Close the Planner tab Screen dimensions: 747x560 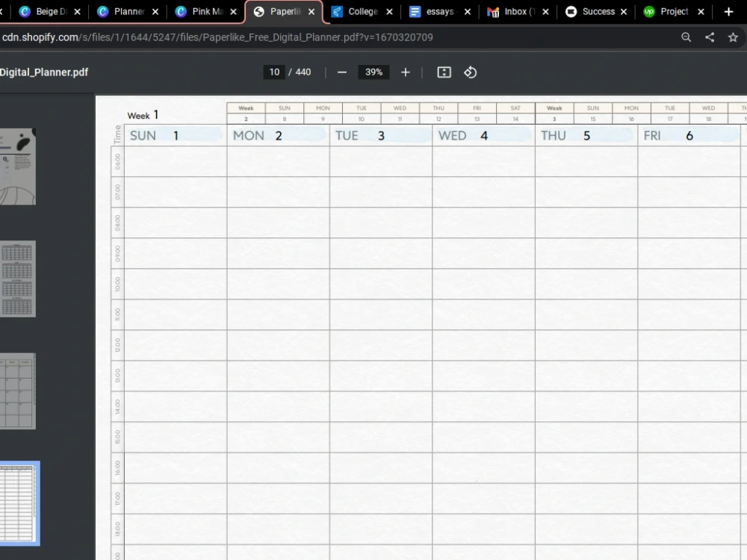point(155,12)
